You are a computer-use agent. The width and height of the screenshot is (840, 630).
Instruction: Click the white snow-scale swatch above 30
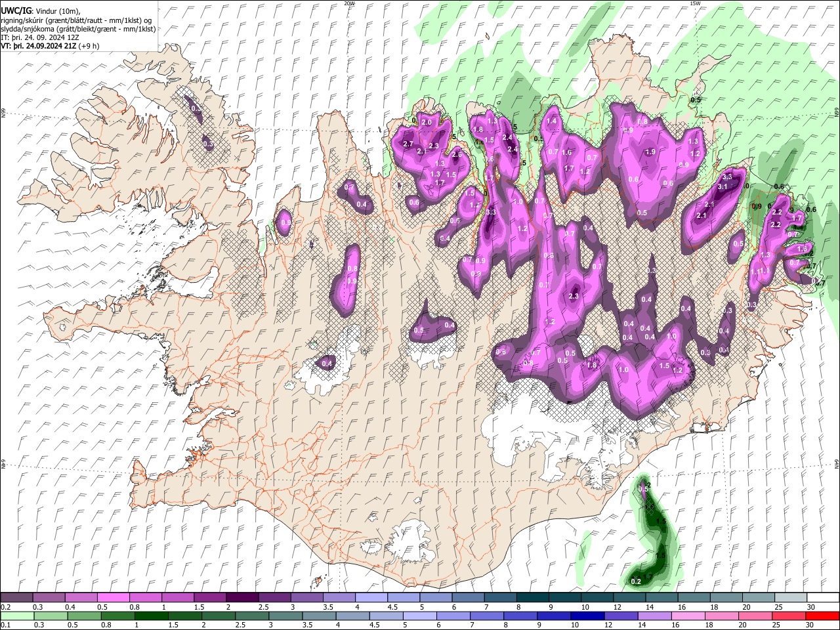pyautogui.click(x=822, y=598)
